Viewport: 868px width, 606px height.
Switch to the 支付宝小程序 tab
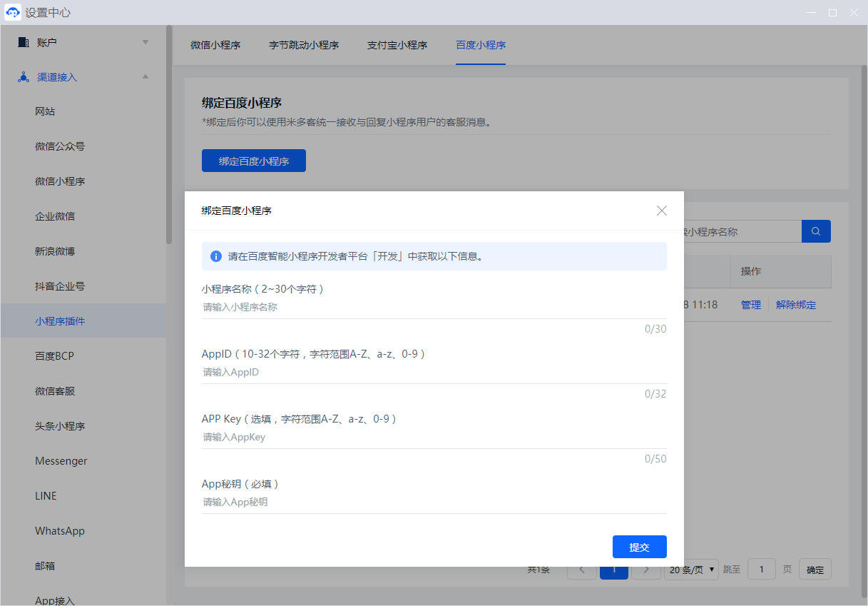point(397,45)
